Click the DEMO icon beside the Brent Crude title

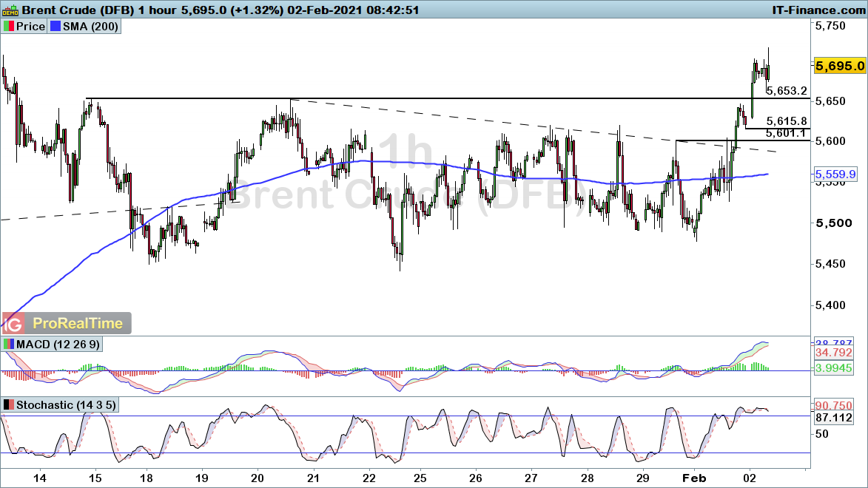(10, 10)
